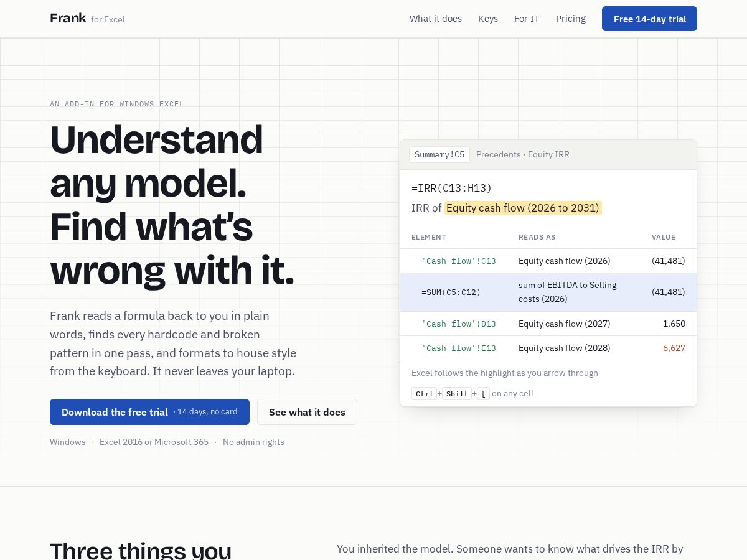747x560 pixels.
Task: Click the No admin rights text
Action: pyautogui.click(x=253, y=442)
